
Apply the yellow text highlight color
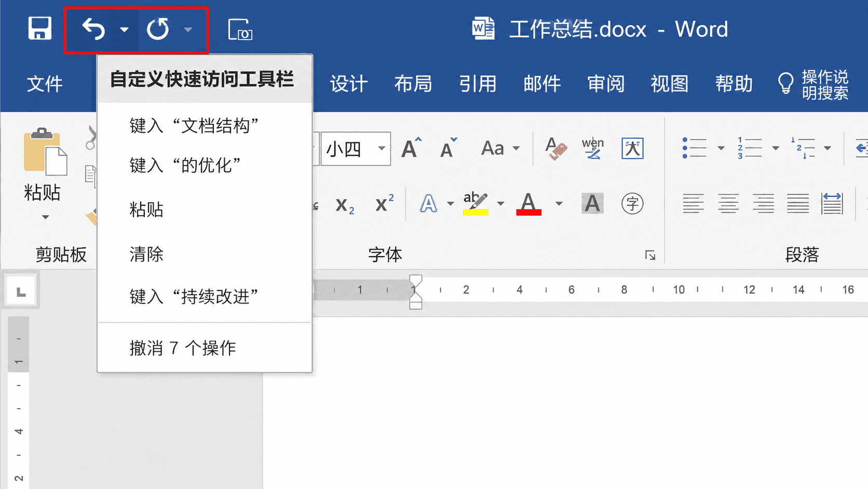click(x=476, y=204)
